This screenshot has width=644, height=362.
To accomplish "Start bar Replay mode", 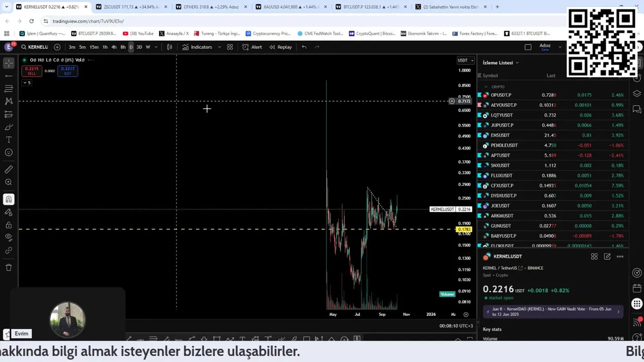I will (x=280, y=47).
